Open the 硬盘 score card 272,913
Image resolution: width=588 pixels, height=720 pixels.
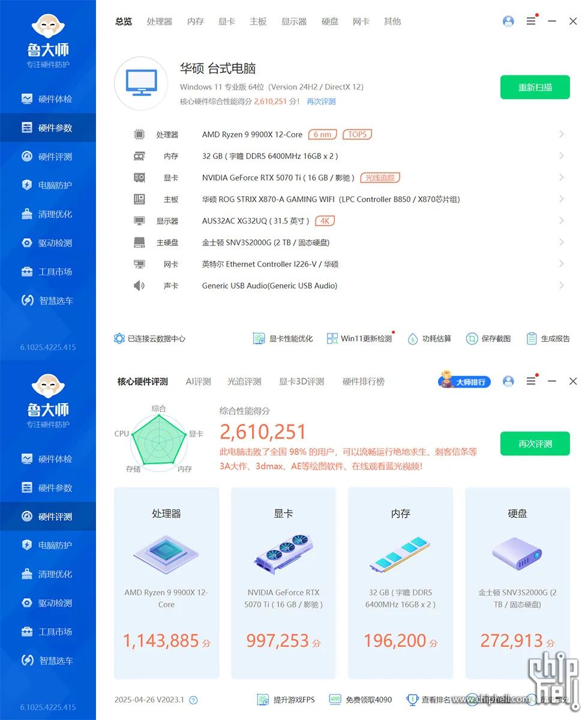(517, 583)
